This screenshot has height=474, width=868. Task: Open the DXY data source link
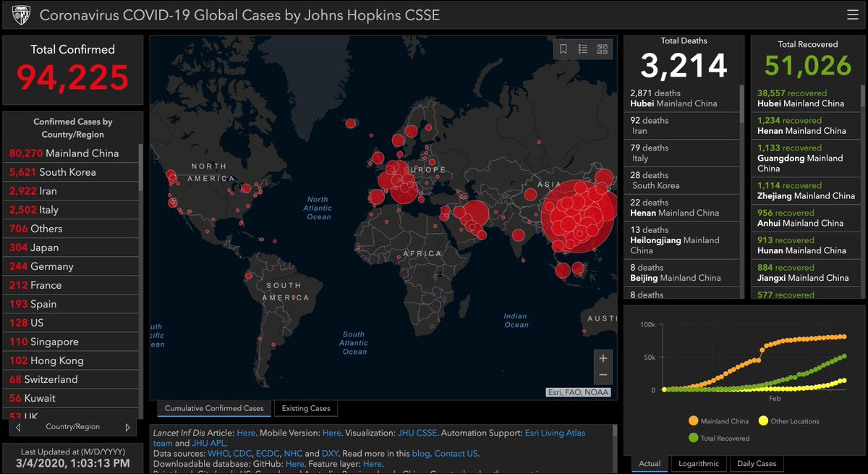point(330,454)
